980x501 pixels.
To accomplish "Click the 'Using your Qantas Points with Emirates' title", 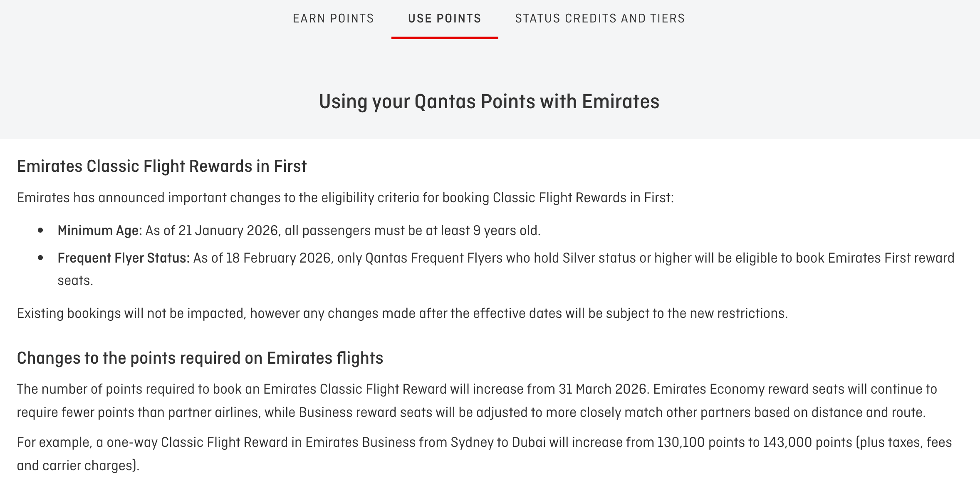I will [x=489, y=102].
